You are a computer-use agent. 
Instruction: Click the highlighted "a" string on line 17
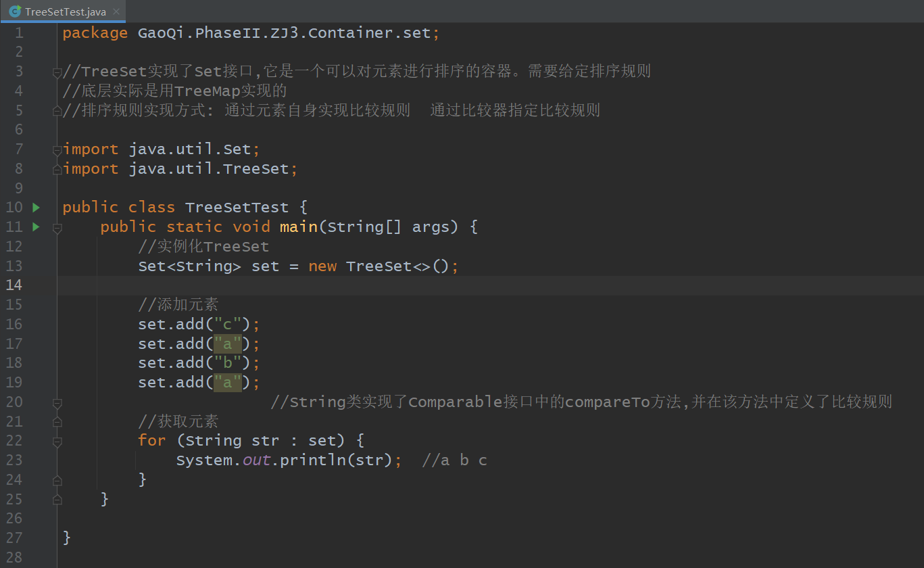228,344
